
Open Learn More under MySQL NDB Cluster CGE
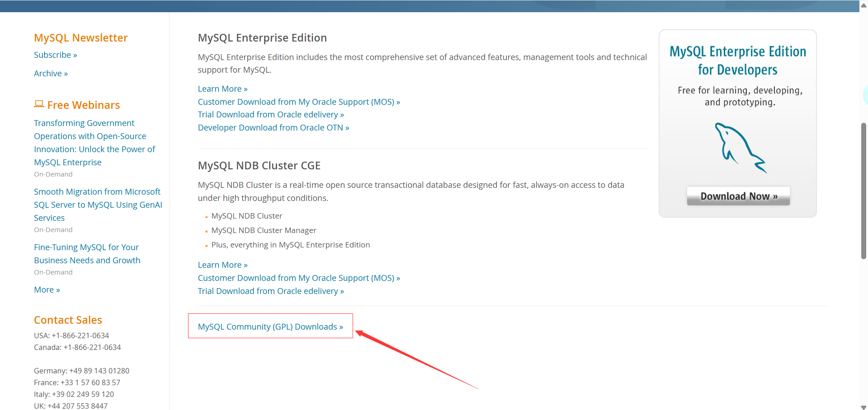point(222,265)
